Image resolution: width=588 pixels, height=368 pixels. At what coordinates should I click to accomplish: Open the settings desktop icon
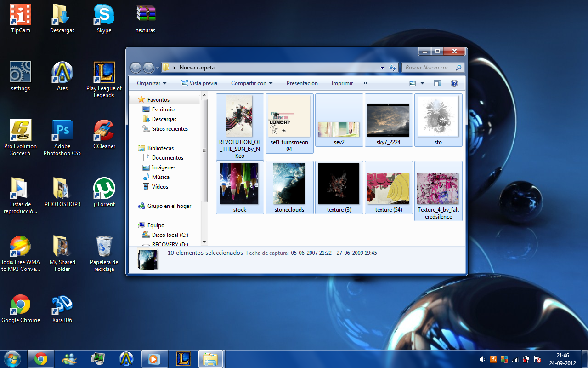21,76
